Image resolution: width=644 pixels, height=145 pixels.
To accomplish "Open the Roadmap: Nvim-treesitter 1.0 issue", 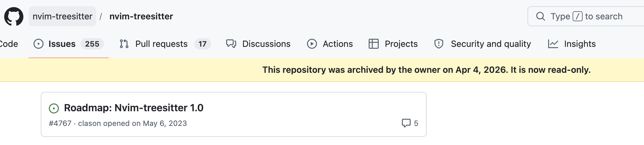I will coord(134,108).
